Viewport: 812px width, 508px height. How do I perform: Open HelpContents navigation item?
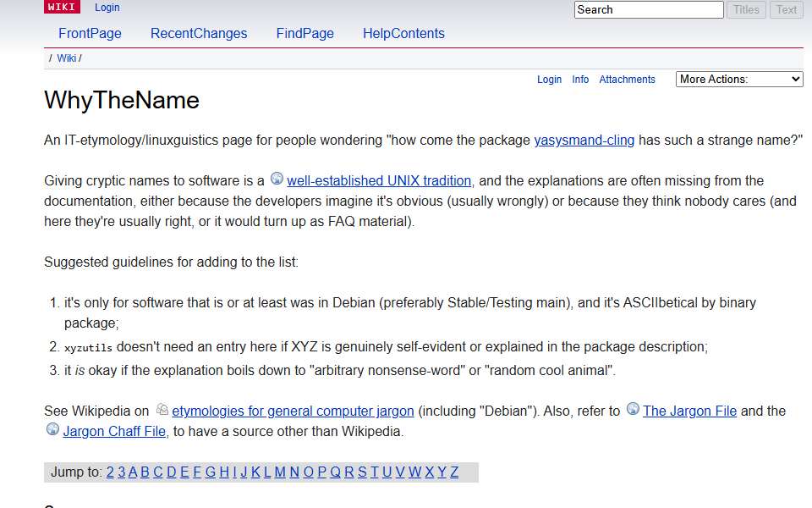click(x=403, y=33)
